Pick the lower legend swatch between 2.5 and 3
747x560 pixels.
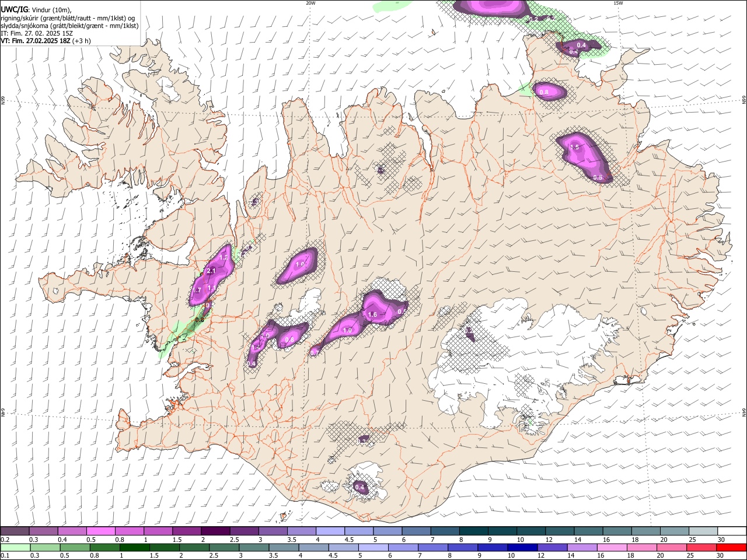[x=224, y=547]
